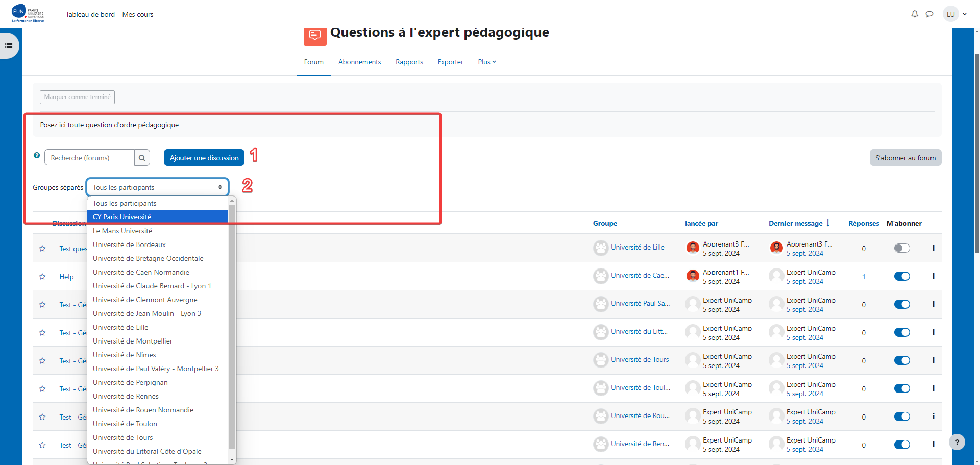
Task: Open the course index drawer
Action: (9, 45)
